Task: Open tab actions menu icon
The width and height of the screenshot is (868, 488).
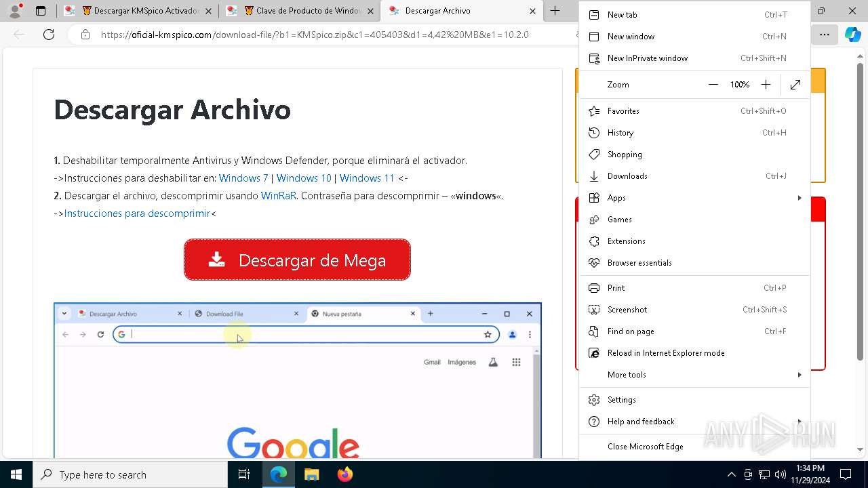Action: click(x=41, y=11)
